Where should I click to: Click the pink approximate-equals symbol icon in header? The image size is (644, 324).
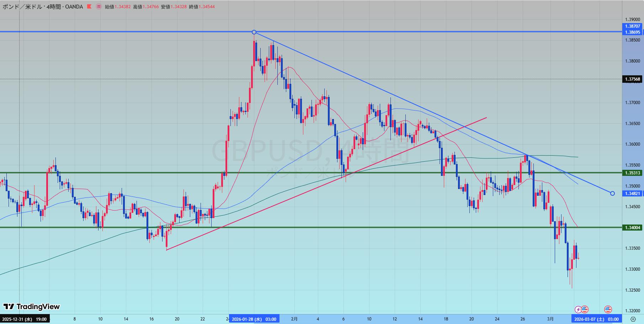pyautogui.click(x=99, y=7)
